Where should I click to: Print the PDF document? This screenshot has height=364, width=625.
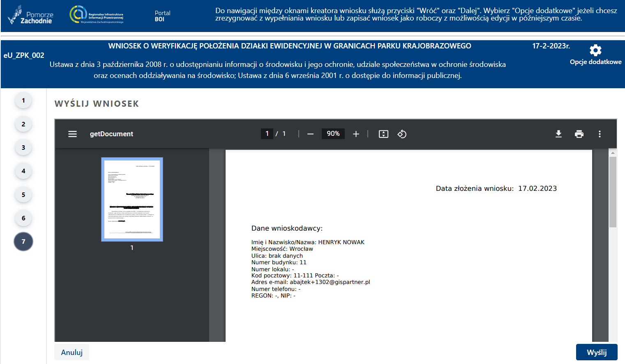pyautogui.click(x=579, y=134)
